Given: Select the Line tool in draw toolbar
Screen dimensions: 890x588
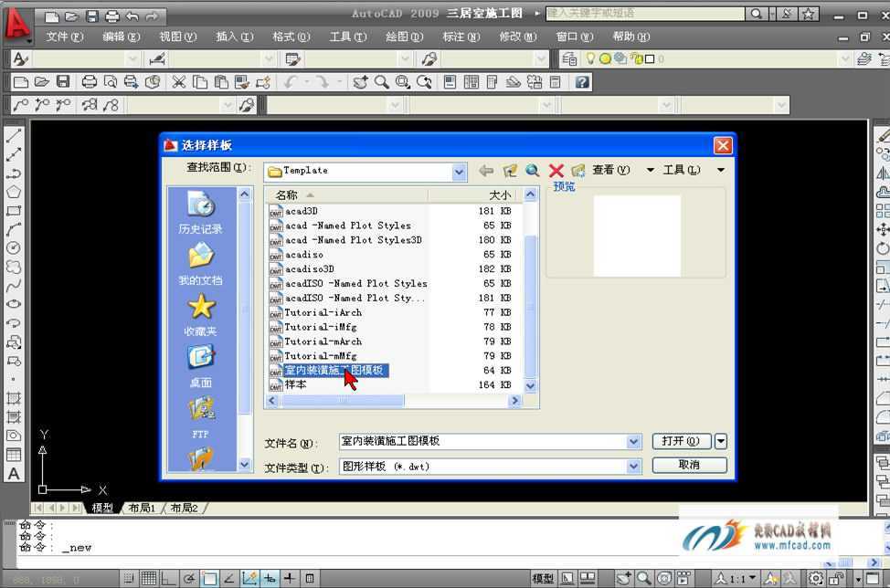Looking at the screenshot, I should click(x=14, y=135).
